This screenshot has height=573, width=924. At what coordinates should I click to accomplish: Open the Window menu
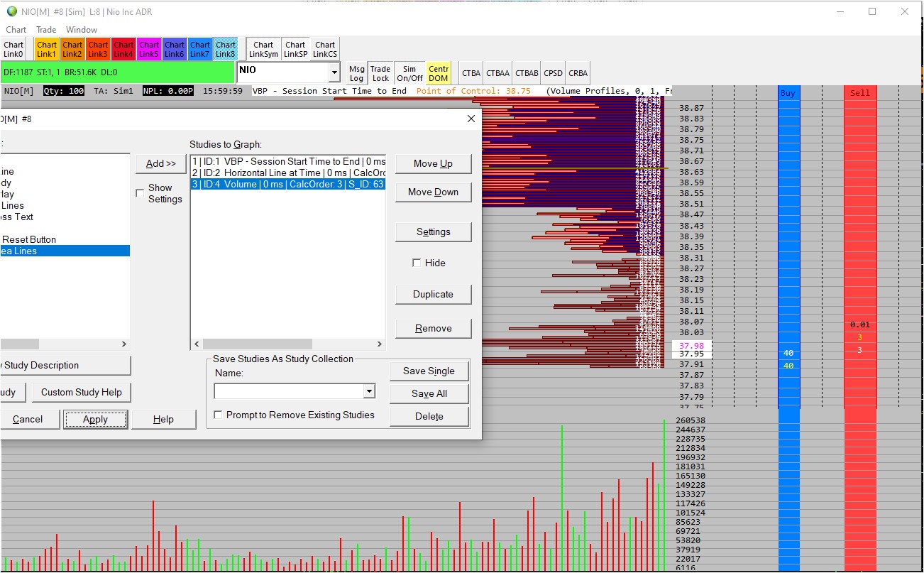coord(82,30)
